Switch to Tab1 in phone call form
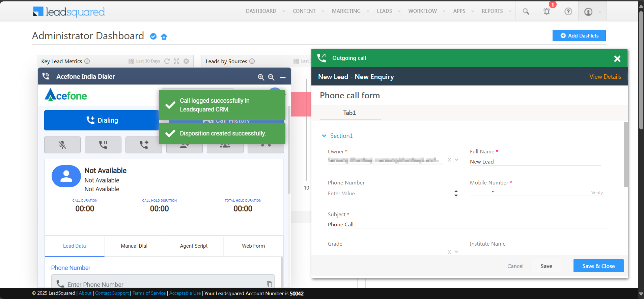This screenshot has width=644, height=299. click(x=349, y=113)
